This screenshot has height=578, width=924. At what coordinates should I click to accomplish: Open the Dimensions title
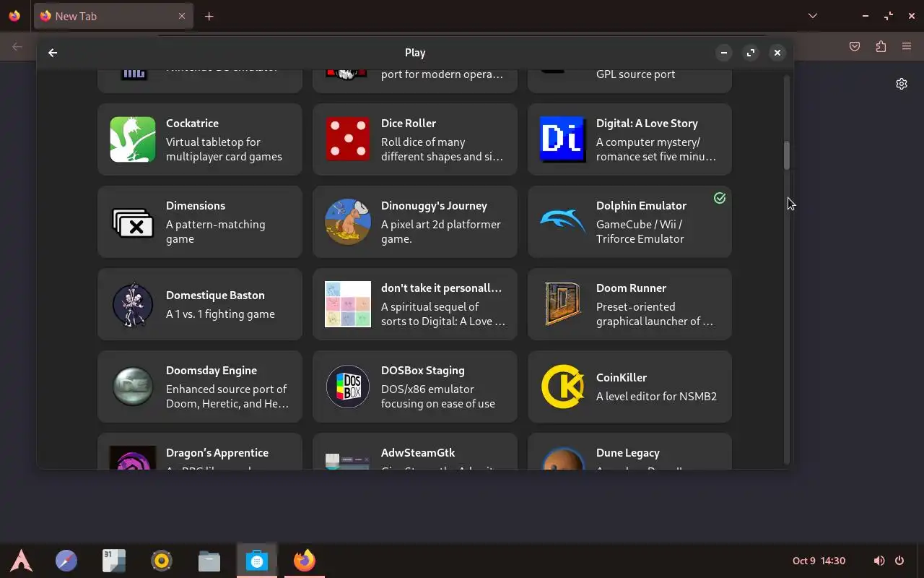pos(196,206)
